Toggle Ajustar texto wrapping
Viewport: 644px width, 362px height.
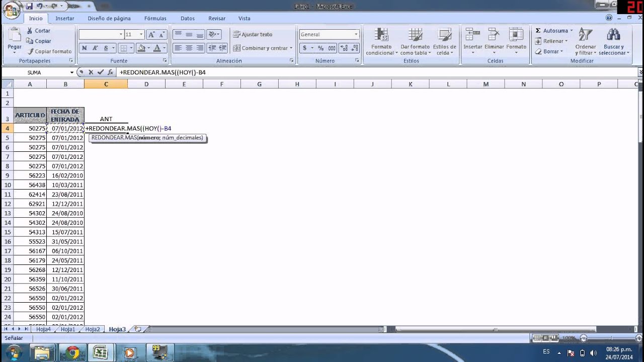point(253,35)
